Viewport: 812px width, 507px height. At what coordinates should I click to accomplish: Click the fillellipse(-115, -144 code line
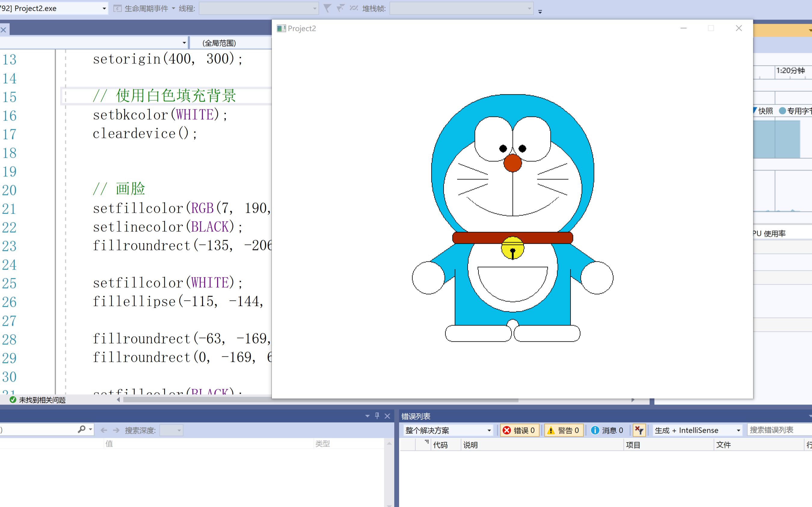178,301
